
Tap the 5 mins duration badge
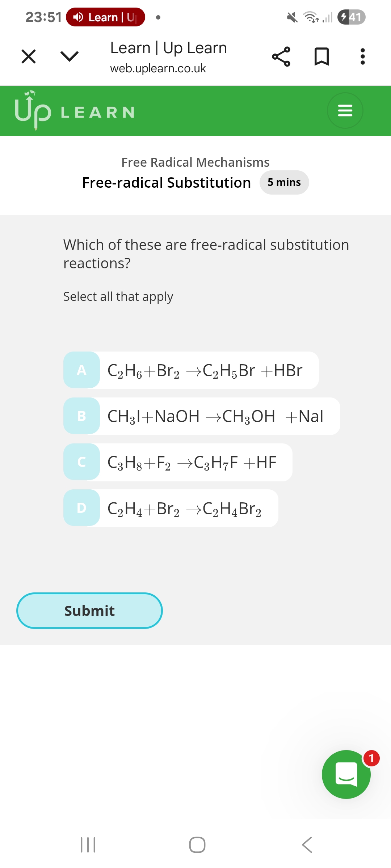tap(284, 182)
